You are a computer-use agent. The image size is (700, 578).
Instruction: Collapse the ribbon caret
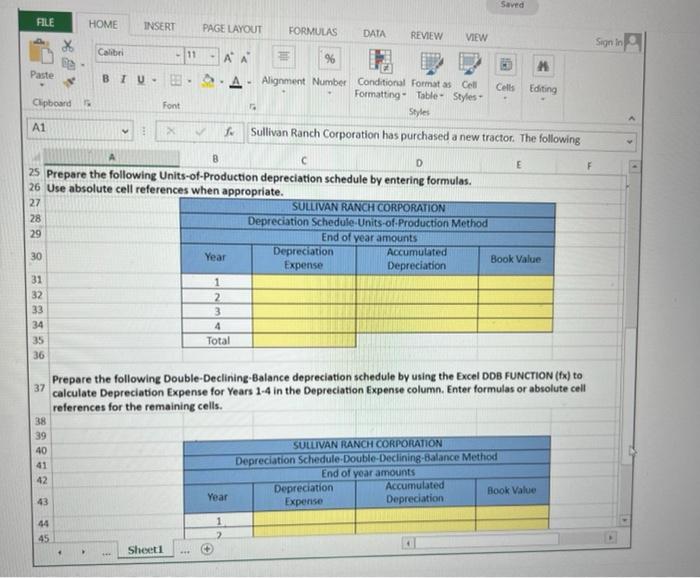(x=631, y=118)
